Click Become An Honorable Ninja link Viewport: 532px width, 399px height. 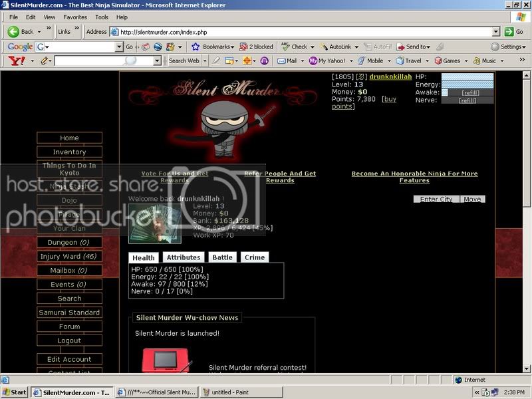click(x=414, y=177)
